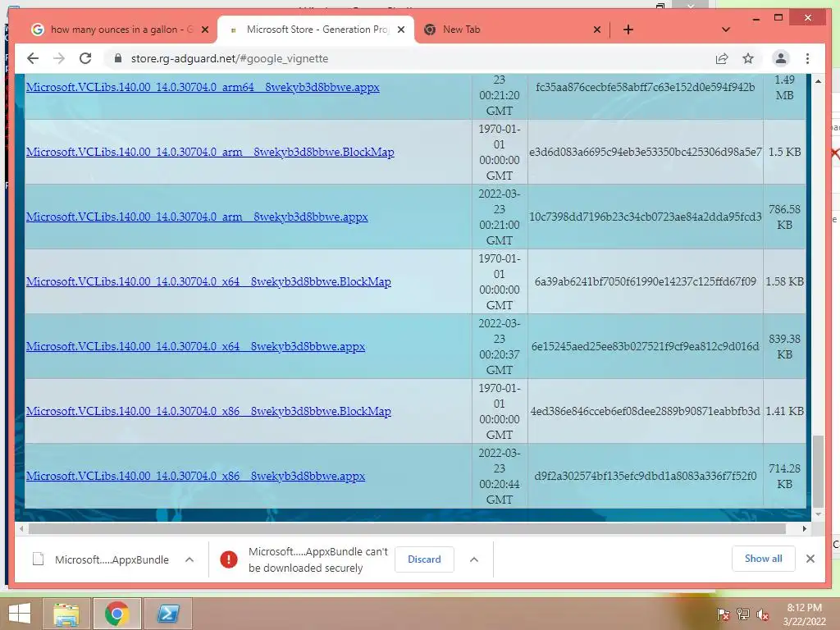Open VCLibs arm BlockMap link
This screenshot has height=630, width=840.
pyautogui.click(x=210, y=152)
